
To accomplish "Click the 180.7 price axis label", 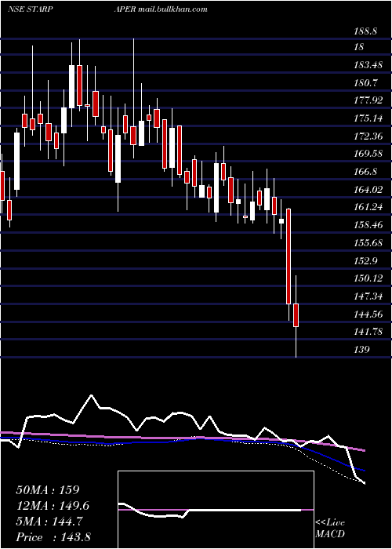I will [366, 82].
